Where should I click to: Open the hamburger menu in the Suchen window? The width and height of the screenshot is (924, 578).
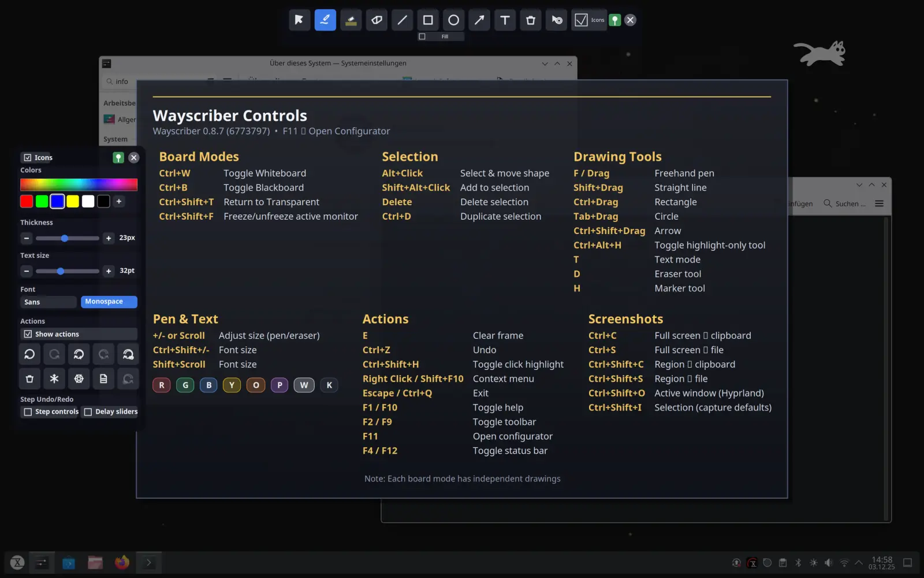(879, 203)
